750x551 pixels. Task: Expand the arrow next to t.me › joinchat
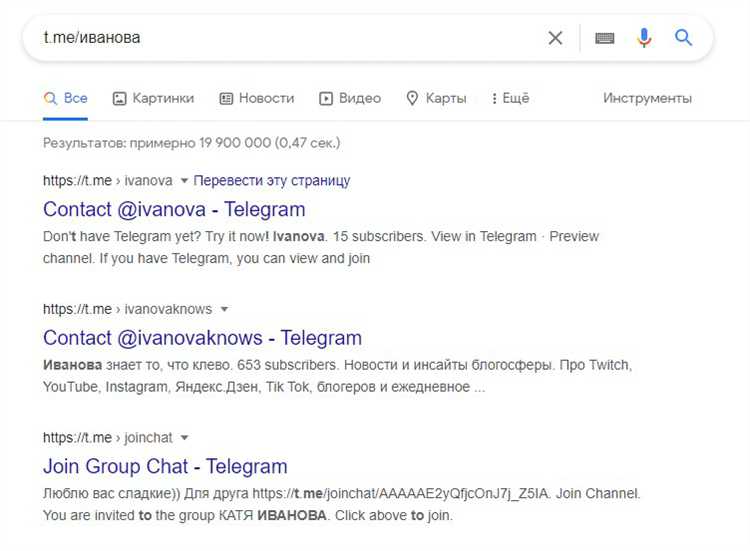click(184, 438)
